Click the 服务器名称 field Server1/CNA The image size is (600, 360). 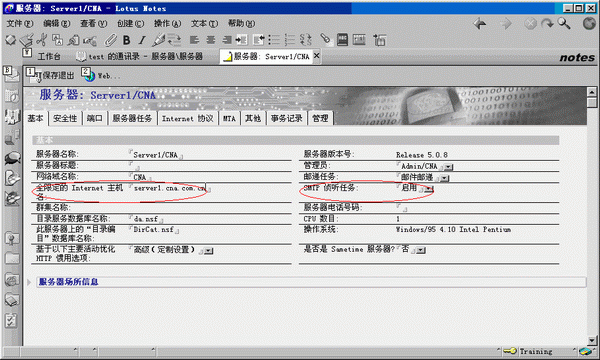(x=156, y=155)
